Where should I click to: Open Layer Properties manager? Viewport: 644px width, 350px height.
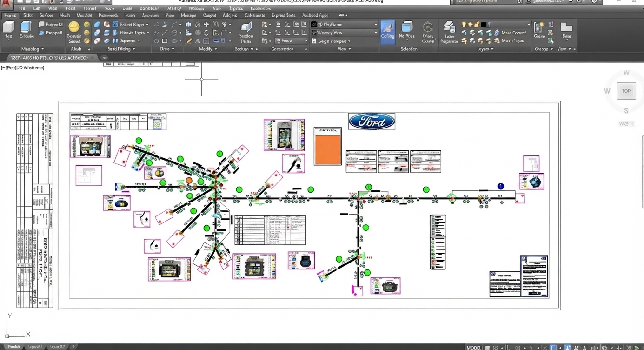[x=449, y=32]
